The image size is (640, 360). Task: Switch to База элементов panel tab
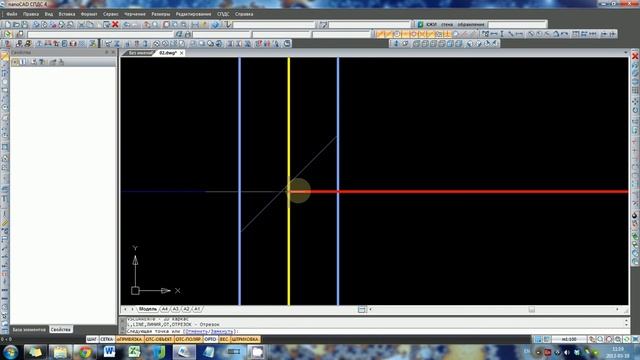tap(29, 329)
